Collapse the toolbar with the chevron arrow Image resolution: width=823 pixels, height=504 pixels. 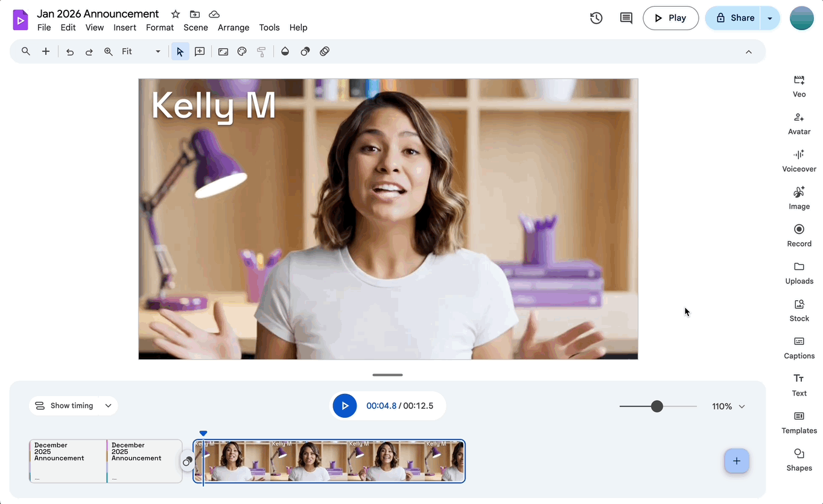748,52
